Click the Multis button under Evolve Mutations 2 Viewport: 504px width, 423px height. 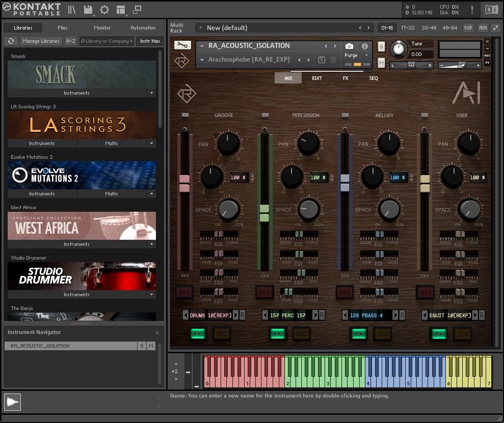pyautogui.click(x=111, y=194)
